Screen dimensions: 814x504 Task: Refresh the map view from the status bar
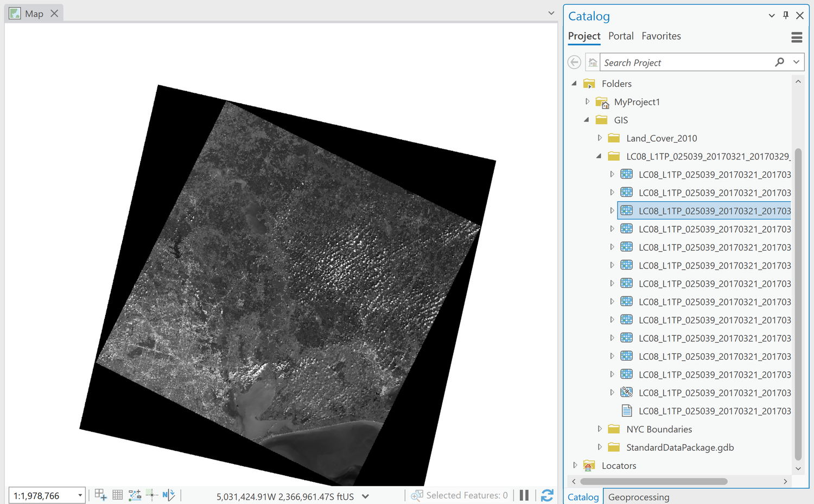pyautogui.click(x=547, y=495)
